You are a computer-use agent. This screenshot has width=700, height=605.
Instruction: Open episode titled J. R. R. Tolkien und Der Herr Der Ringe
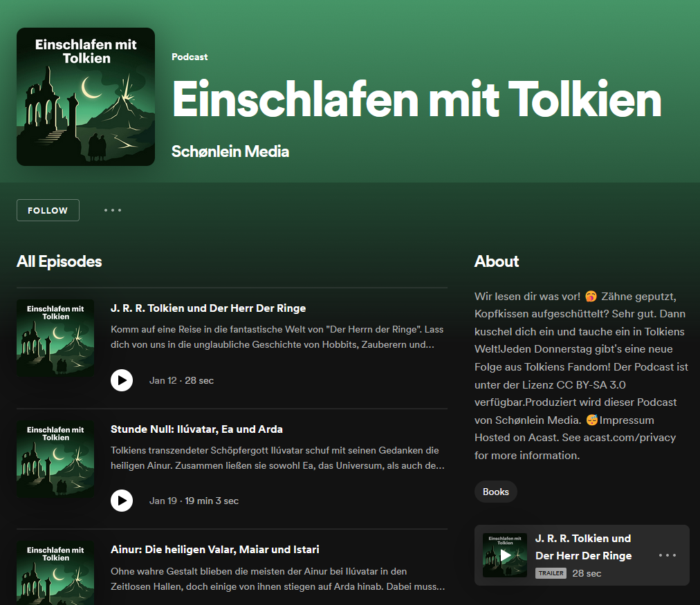coord(208,308)
